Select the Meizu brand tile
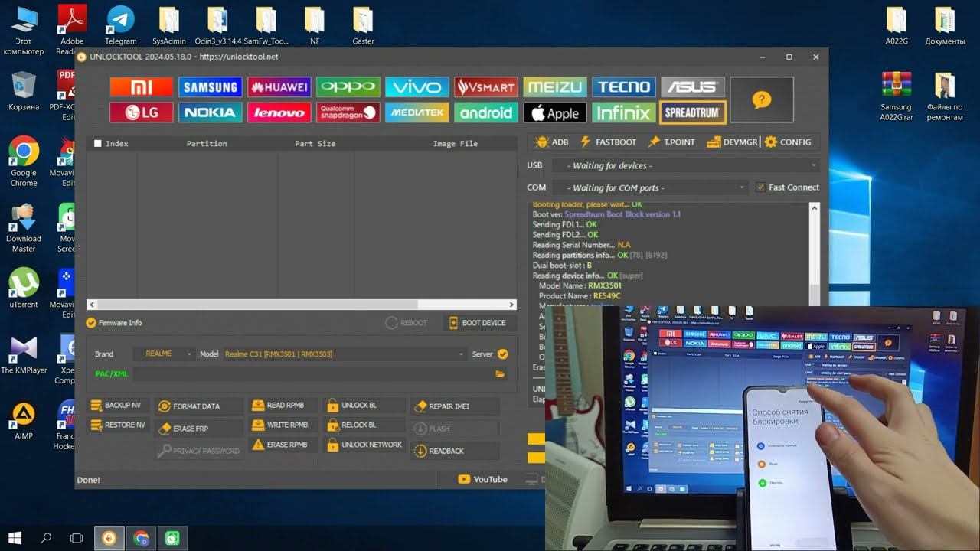The image size is (980, 551). pos(554,86)
